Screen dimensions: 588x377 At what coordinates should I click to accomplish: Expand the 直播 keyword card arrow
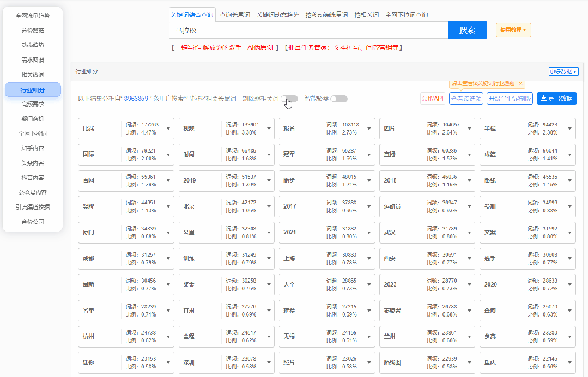[x=470, y=155]
